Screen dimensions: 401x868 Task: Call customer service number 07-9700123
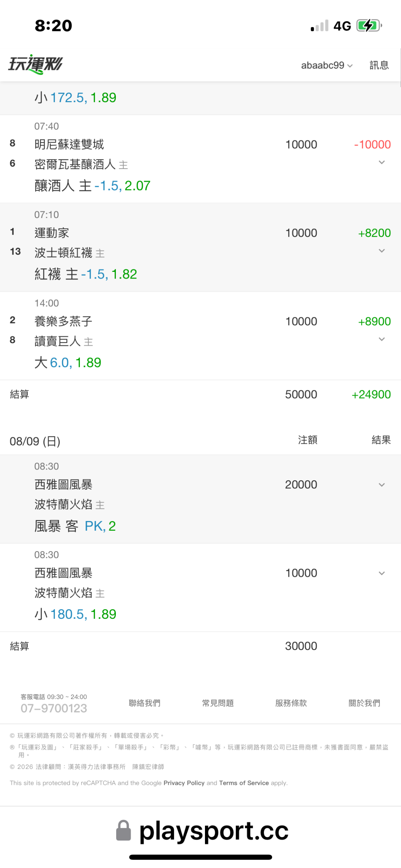[54, 708]
